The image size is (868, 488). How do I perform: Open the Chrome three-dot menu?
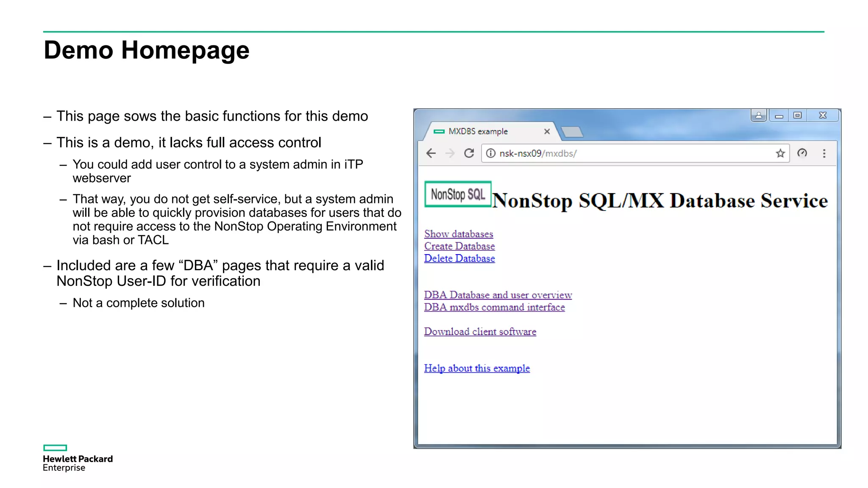824,153
